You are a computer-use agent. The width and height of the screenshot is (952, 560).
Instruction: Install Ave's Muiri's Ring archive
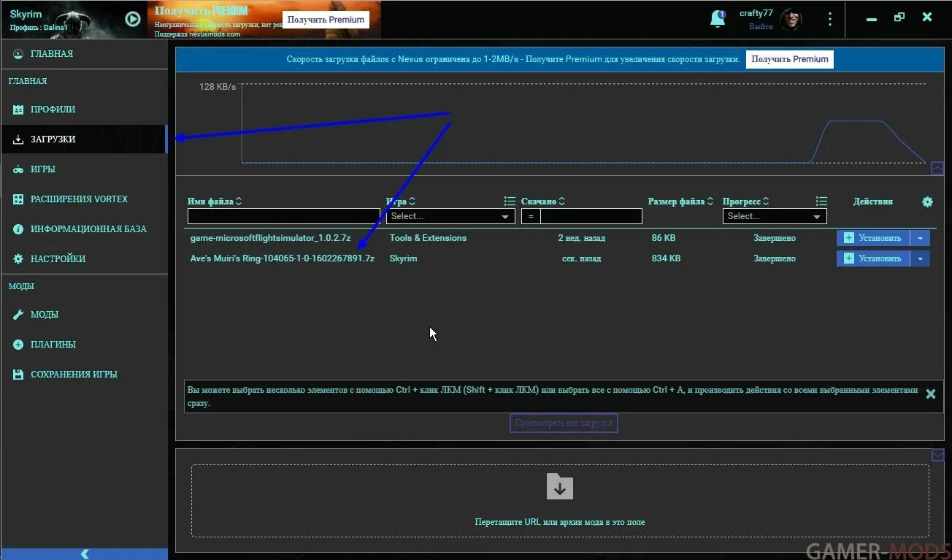[873, 258]
